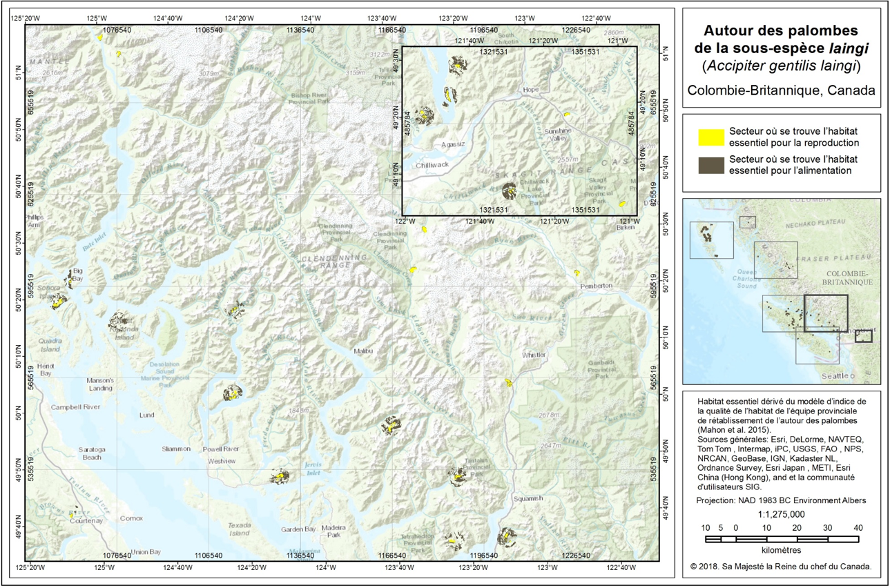890x588 pixels.
Task: Select the habitat cluster near Tantalus Provincial Park
Action: coord(457,475)
